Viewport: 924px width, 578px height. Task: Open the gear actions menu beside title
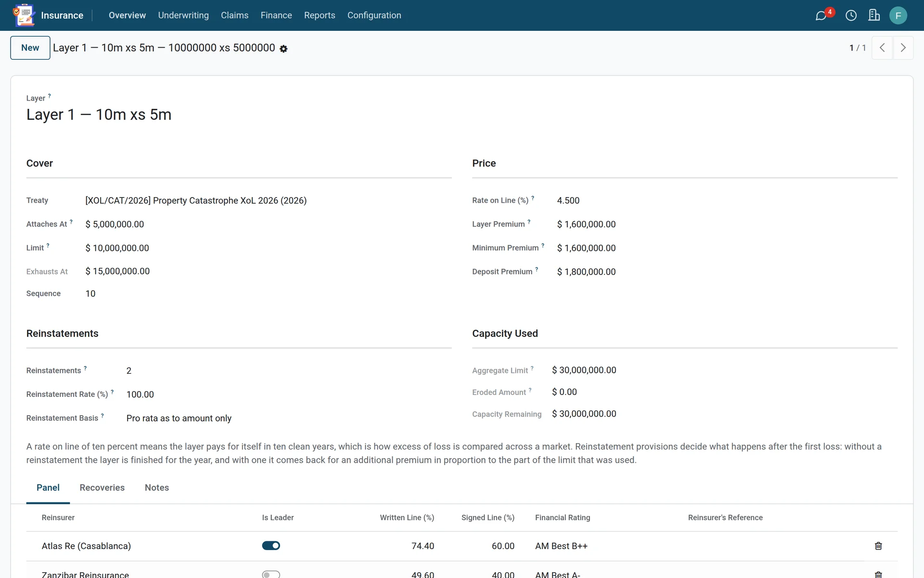[x=283, y=49]
